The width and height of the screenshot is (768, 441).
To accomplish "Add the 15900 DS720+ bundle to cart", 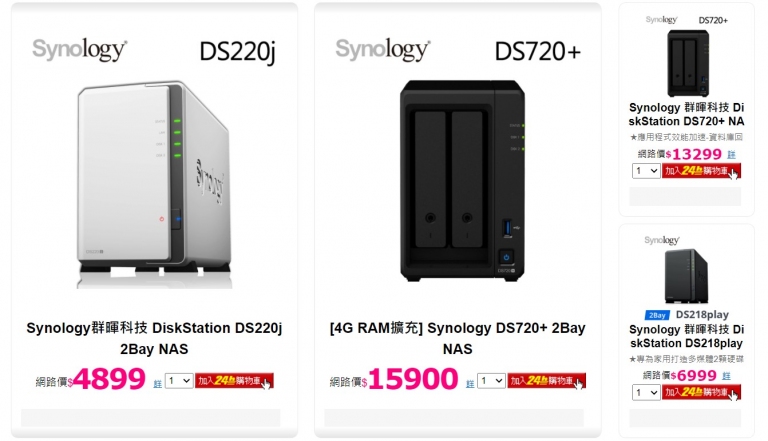I will 547,381.
